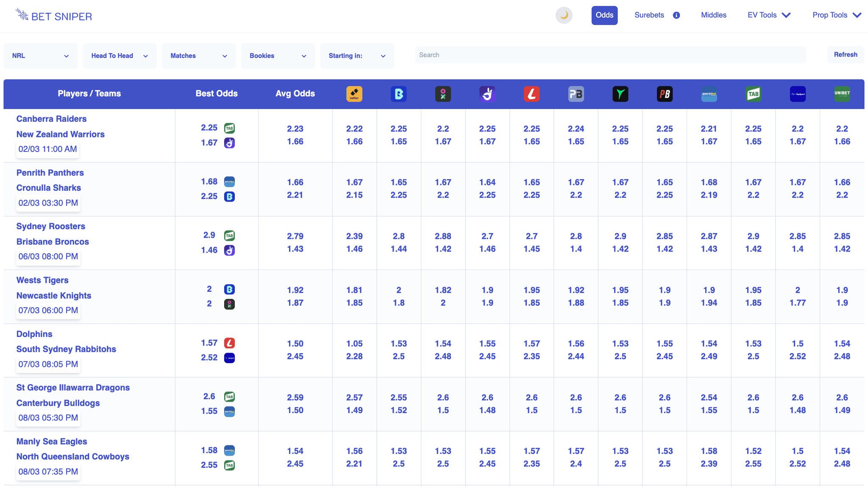The image size is (868, 490).
Task: Click the BlueBet logo in the table header
Action: pos(398,94)
